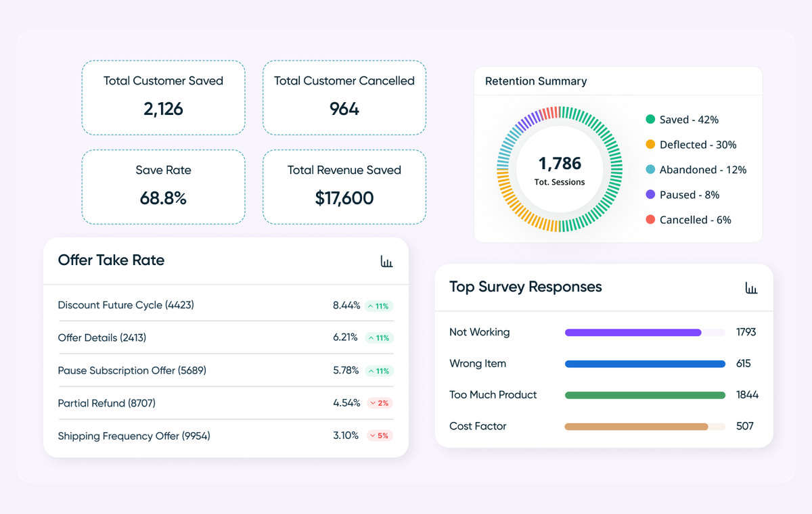Open the Total Customer Saved card

point(163,97)
